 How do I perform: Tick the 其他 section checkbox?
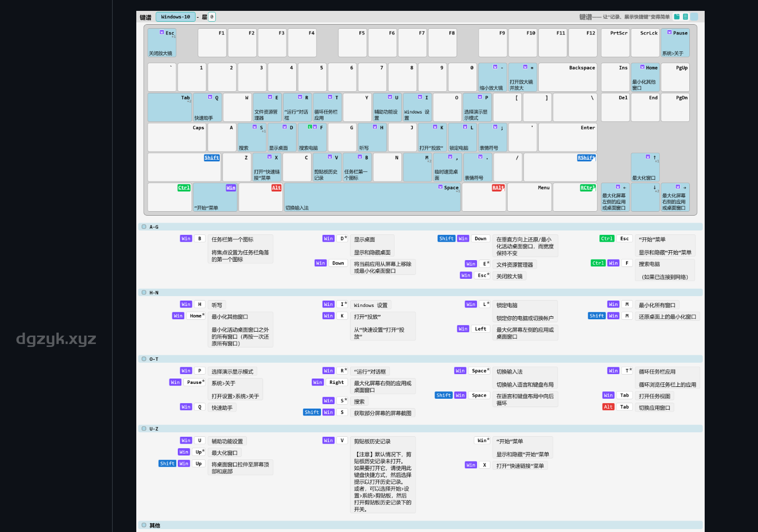pyautogui.click(x=144, y=525)
